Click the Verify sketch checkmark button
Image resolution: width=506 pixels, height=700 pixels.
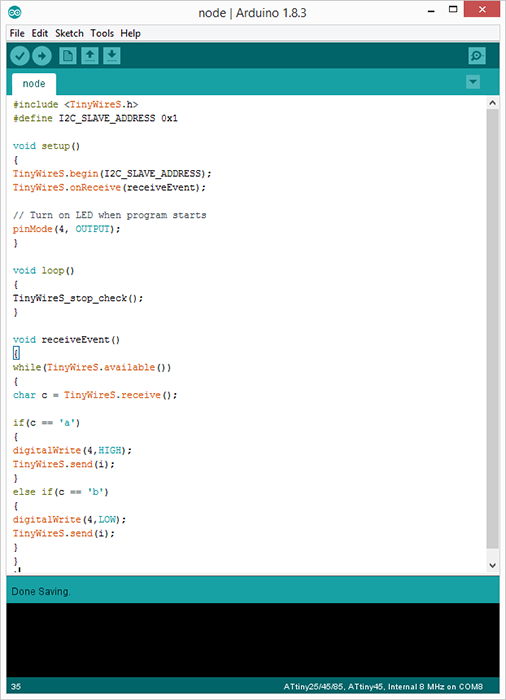[20, 56]
